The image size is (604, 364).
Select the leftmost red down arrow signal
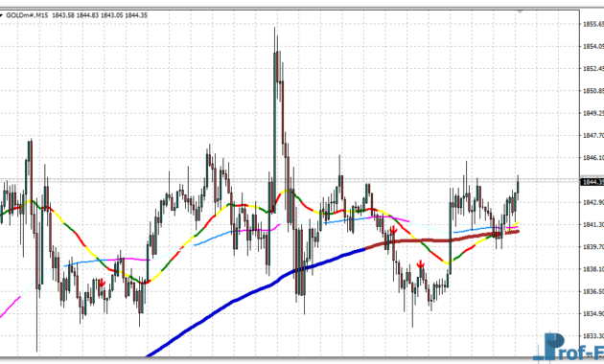(x=102, y=284)
